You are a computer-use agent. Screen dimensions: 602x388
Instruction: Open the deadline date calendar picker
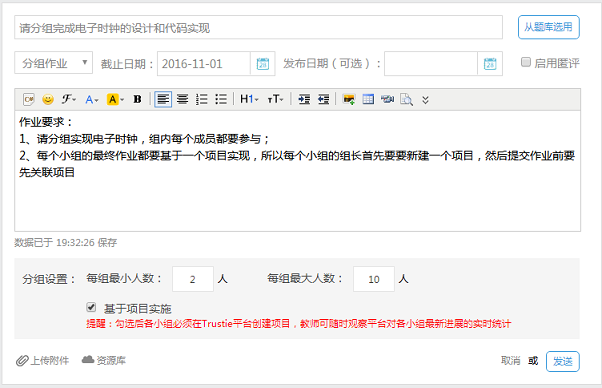[263, 64]
